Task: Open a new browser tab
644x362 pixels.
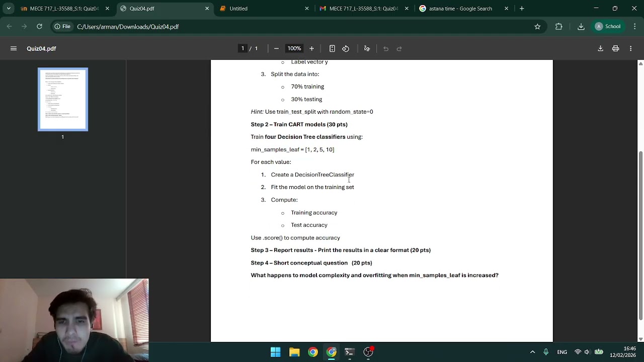Action: coord(522,9)
